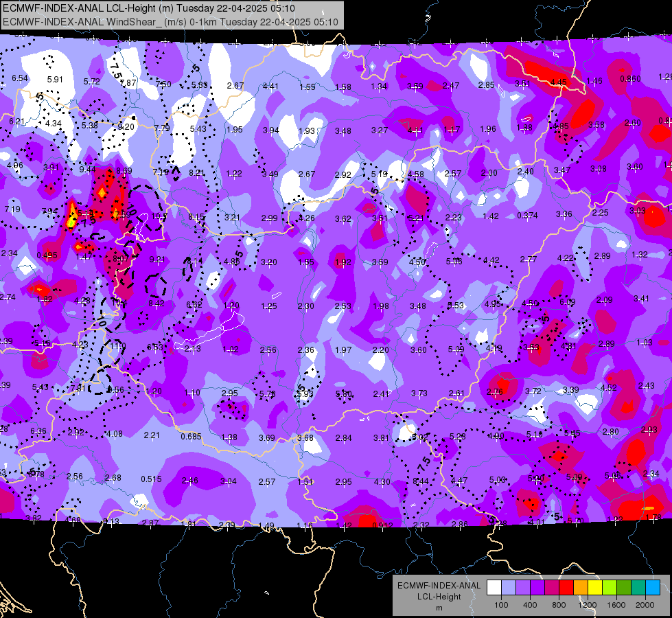672x618 pixels.
Task: Click the wind shear value '0.495'
Action: tap(47, 255)
